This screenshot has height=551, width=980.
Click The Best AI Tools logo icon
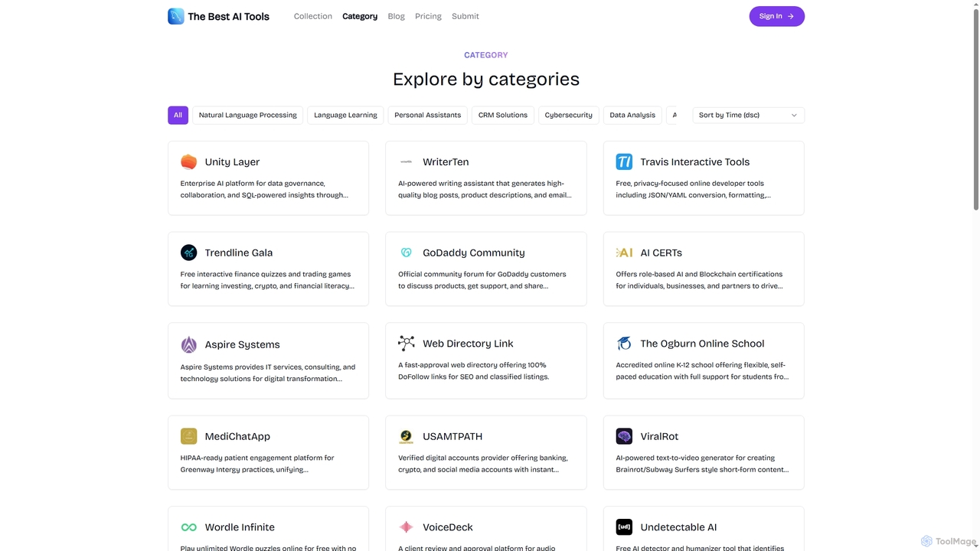pyautogui.click(x=176, y=16)
